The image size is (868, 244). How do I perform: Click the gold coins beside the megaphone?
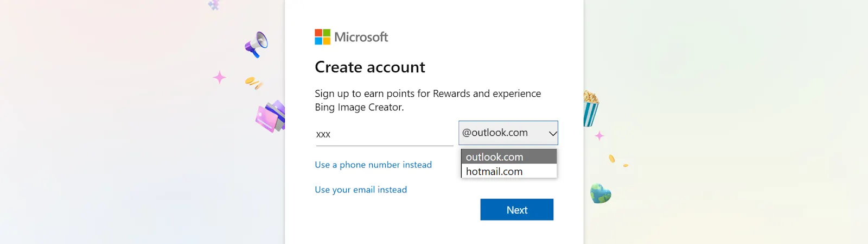point(253,83)
